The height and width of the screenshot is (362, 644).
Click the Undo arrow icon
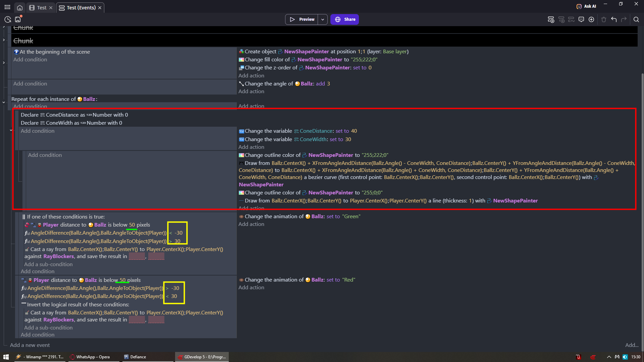(x=614, y=19)
